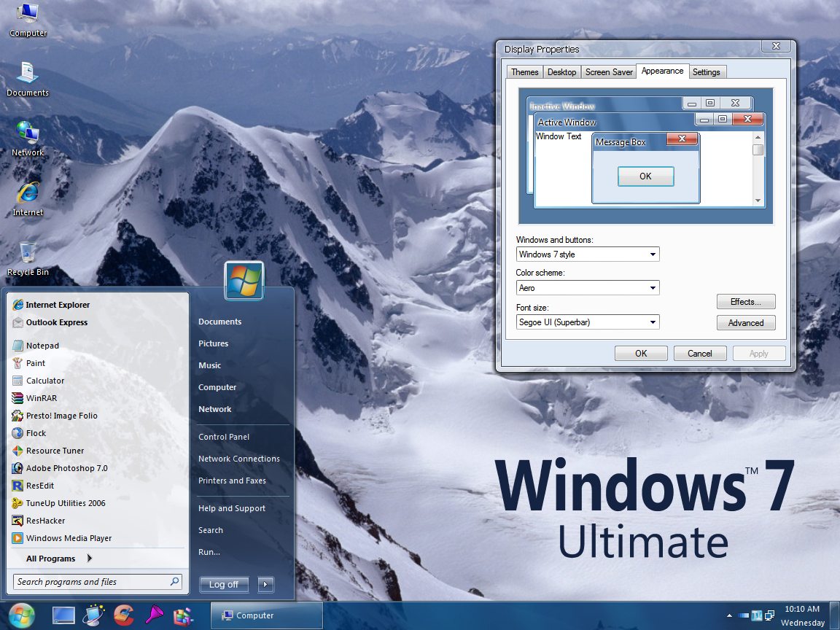The image size is (840, 630).
Task: Open the Color scheme dropdown
Action: point(654,287)
